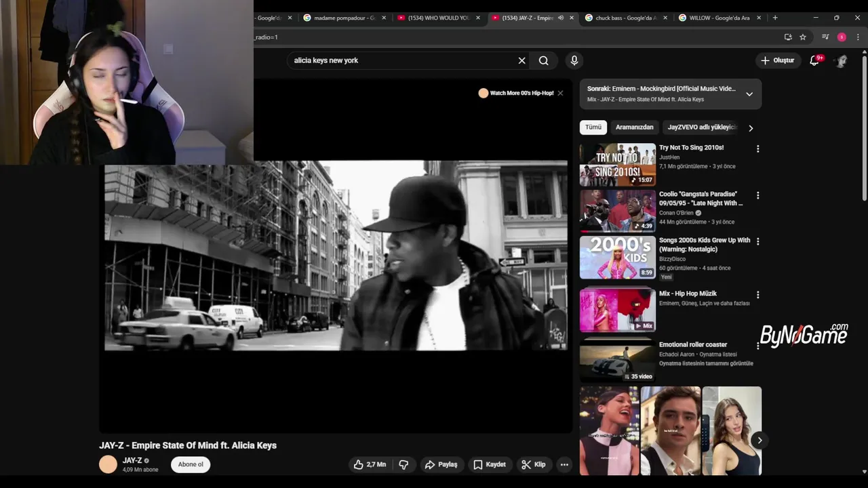Click the video player to pause
The height and width of the screenshot is (488, 868).
tap(336, 256)
